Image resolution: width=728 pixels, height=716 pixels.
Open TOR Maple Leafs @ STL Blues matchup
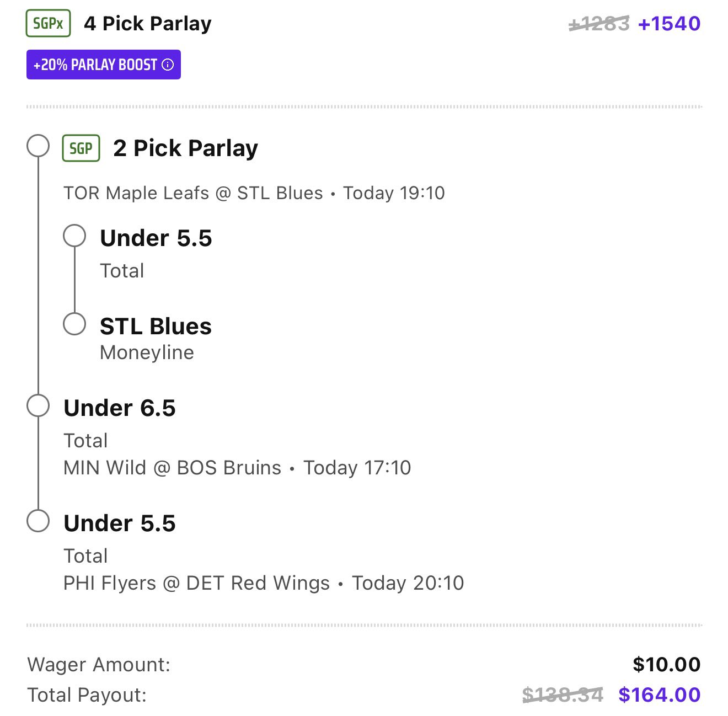pos(193,193)
